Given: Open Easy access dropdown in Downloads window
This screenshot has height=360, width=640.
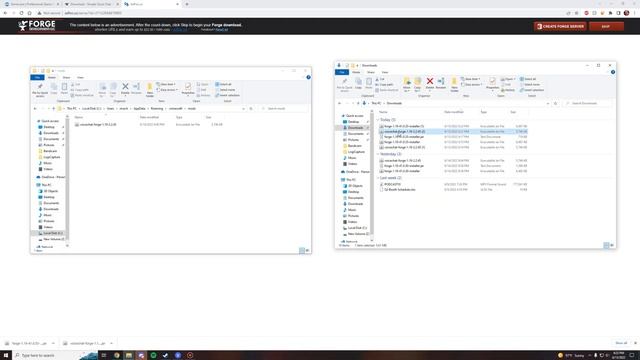Looking at the screenshot, I should (471, 84).
